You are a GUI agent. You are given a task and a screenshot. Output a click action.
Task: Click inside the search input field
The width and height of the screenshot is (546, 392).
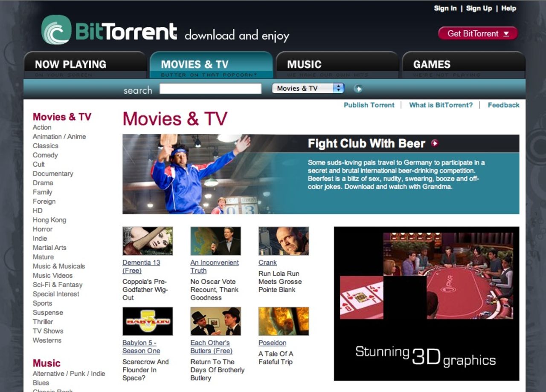pyautogui.click(x=210, y=88)
